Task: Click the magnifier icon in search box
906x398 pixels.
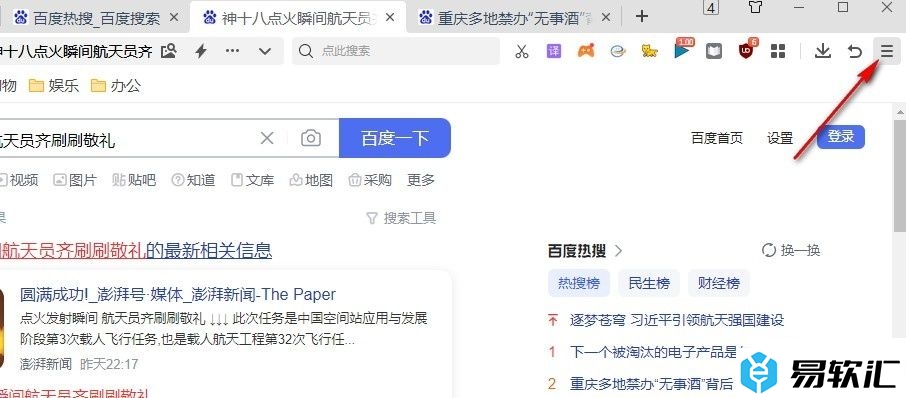Action: click(306, 51)
